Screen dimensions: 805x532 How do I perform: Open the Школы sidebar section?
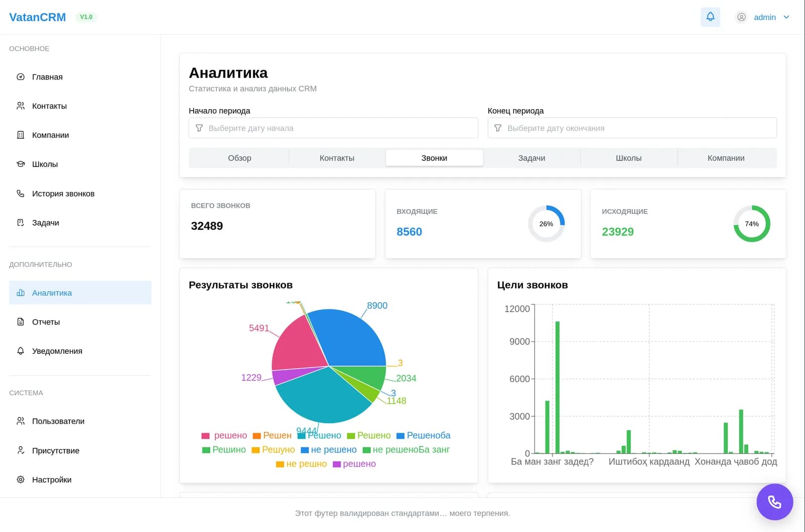point(80,164)
